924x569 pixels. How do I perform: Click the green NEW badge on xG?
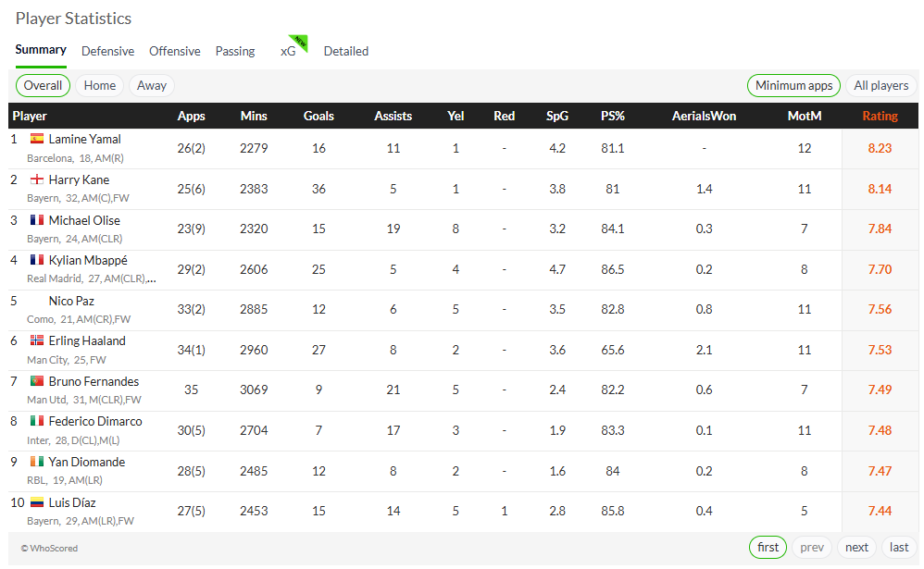click(x=301, y=42)
